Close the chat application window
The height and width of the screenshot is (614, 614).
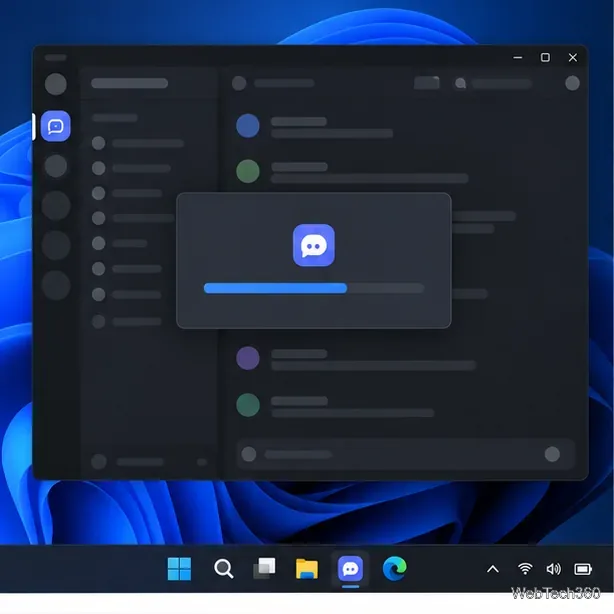point(572,58)
